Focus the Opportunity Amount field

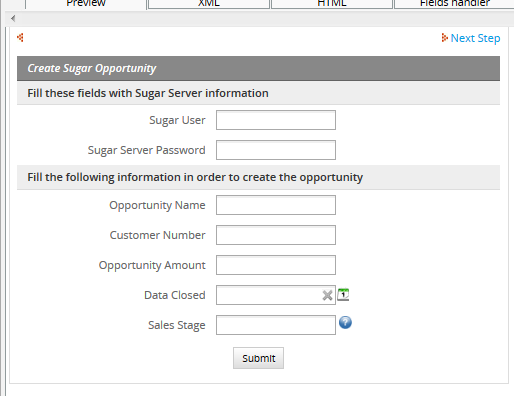[276, 265]
